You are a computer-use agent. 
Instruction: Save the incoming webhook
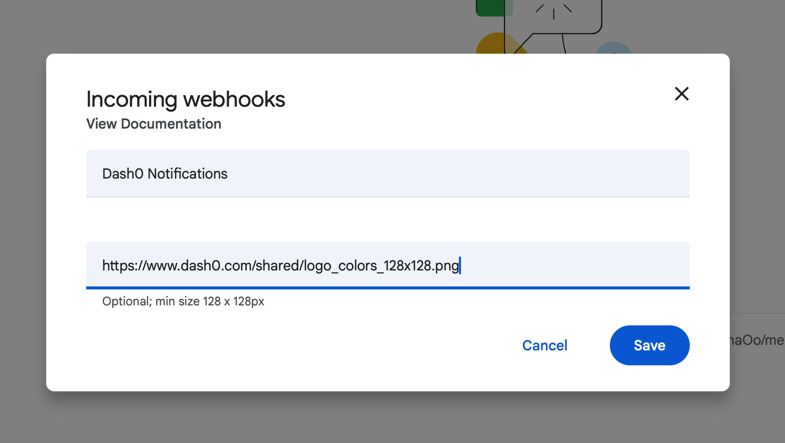649,345
